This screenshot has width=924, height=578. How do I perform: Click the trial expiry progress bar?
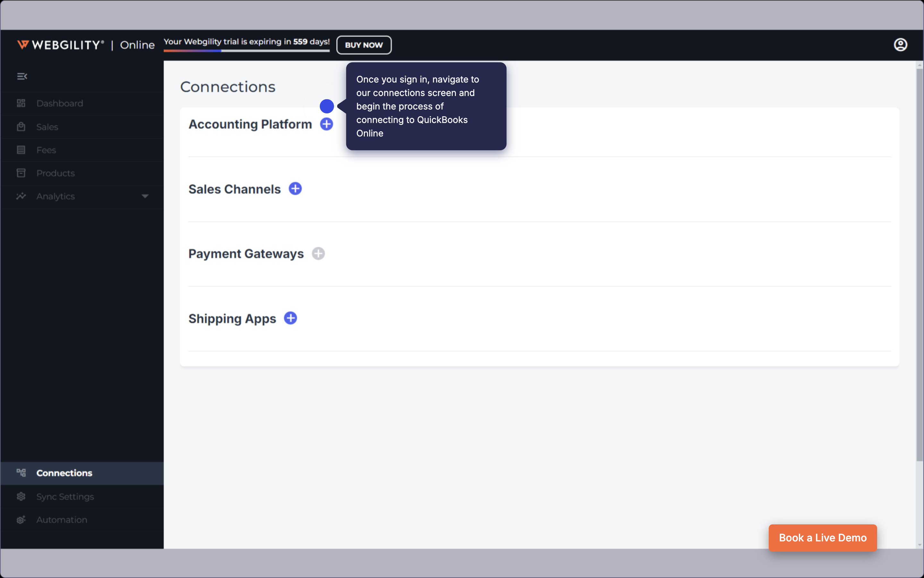[247, 50]
